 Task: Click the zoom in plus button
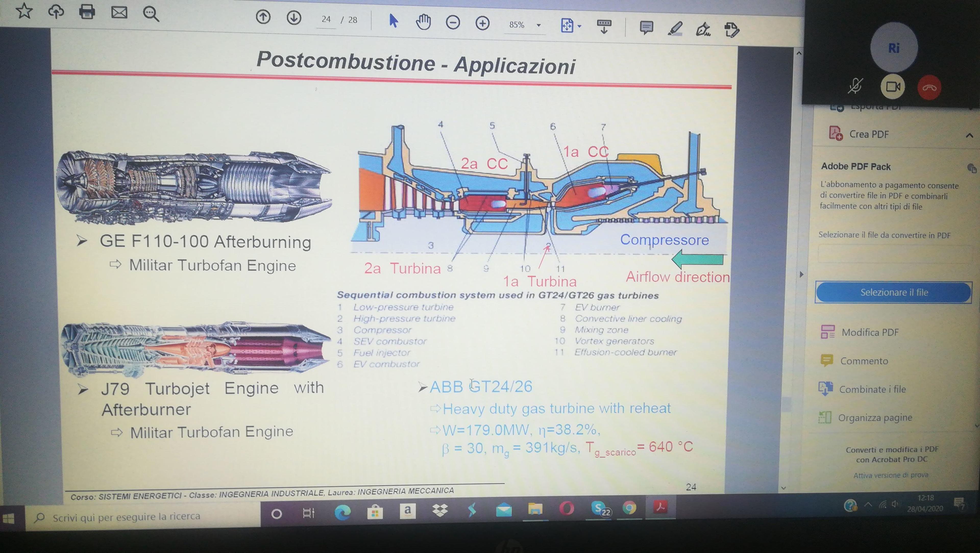point(482,23)
